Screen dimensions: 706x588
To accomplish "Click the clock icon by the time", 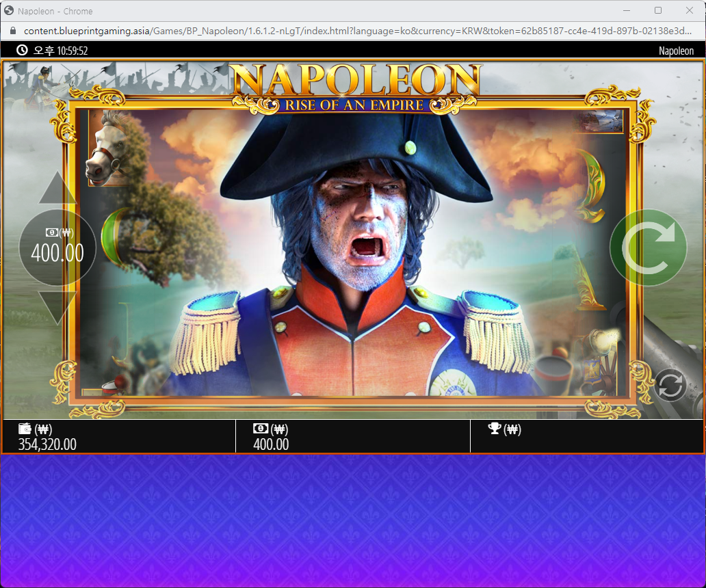I will (22, 51).
